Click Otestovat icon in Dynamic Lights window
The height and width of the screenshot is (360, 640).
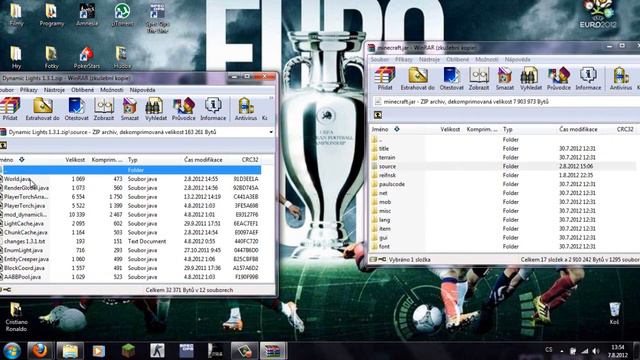76,109
